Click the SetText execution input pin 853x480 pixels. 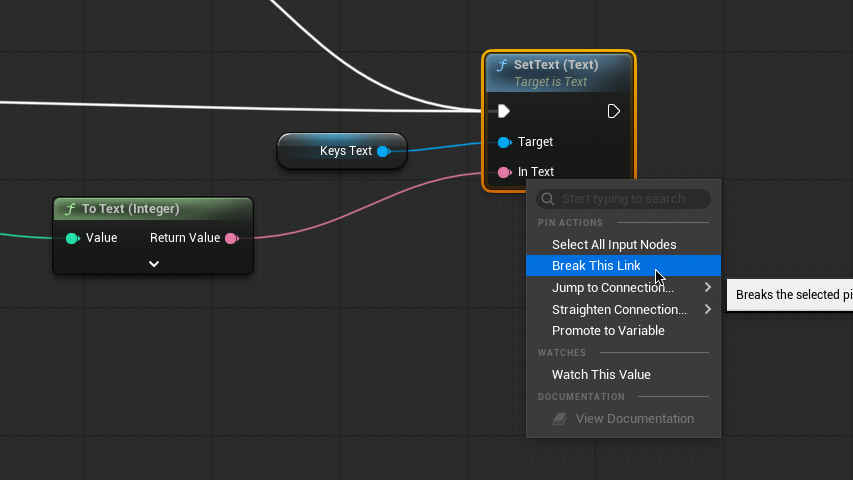click(x=504, y=111)
